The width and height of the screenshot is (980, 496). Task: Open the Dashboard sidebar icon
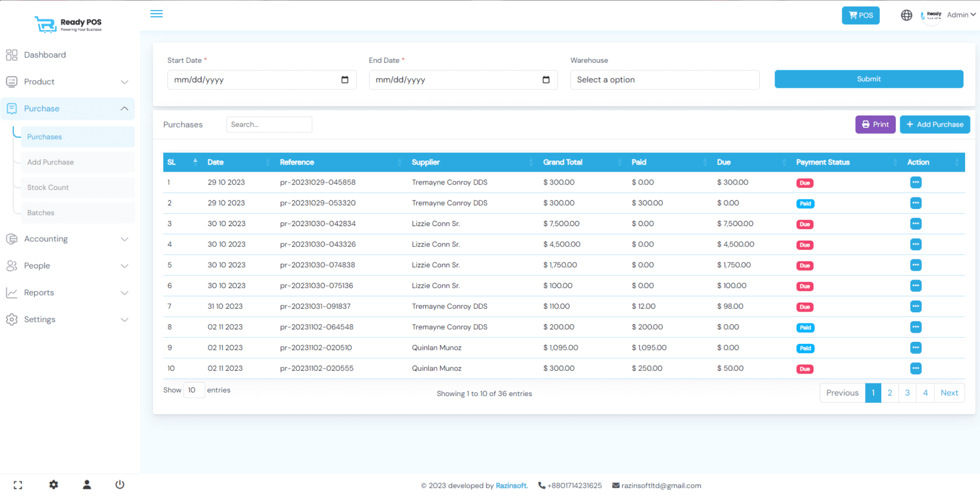tap(11, 54)
